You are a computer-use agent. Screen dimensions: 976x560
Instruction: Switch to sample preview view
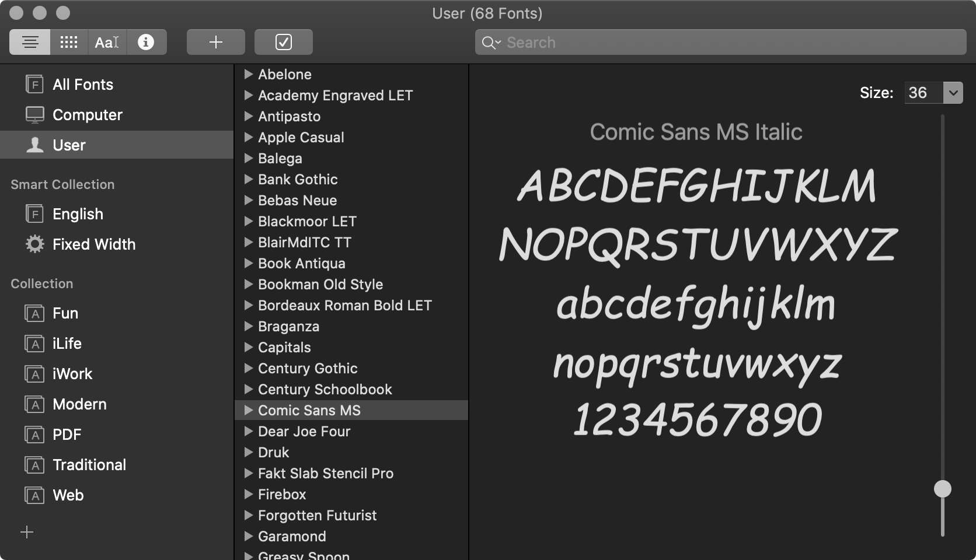pos(30,42)
